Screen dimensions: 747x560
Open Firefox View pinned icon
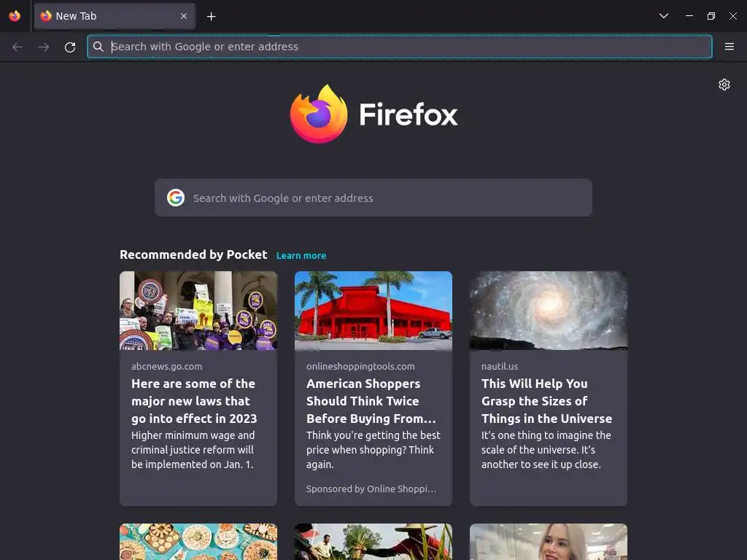tap(15, 16)
